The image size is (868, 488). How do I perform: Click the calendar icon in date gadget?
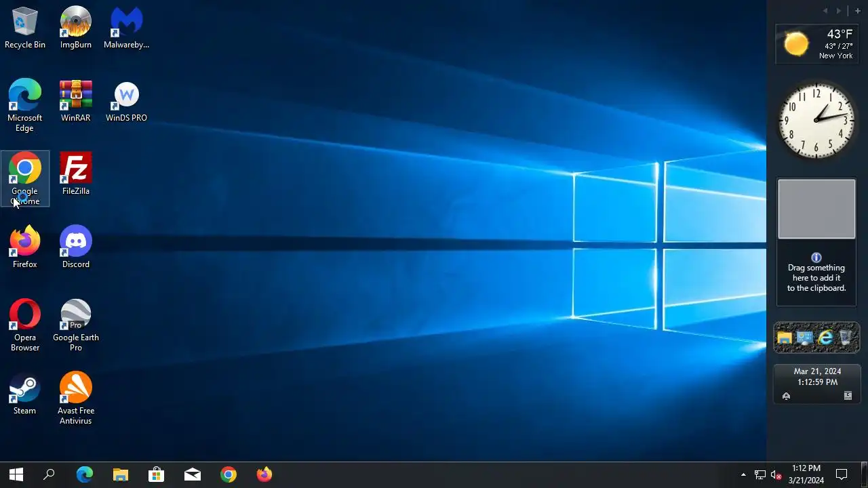click(848, 396)
